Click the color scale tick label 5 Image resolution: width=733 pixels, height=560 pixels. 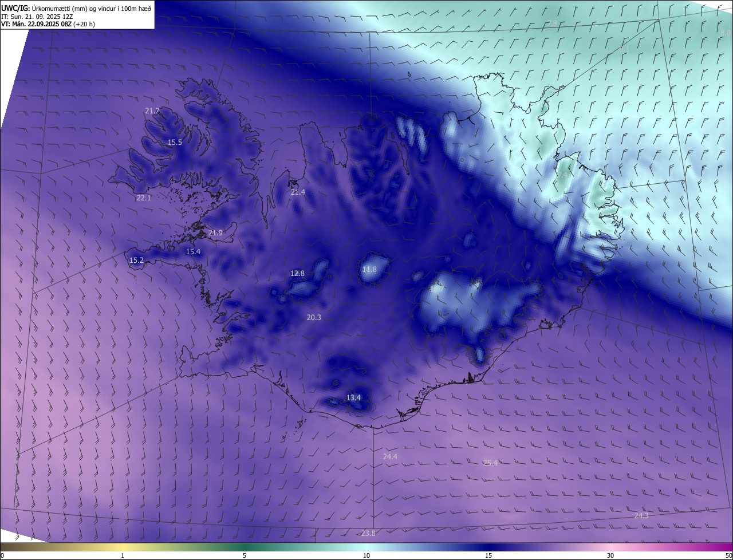[x=245, y=555]
